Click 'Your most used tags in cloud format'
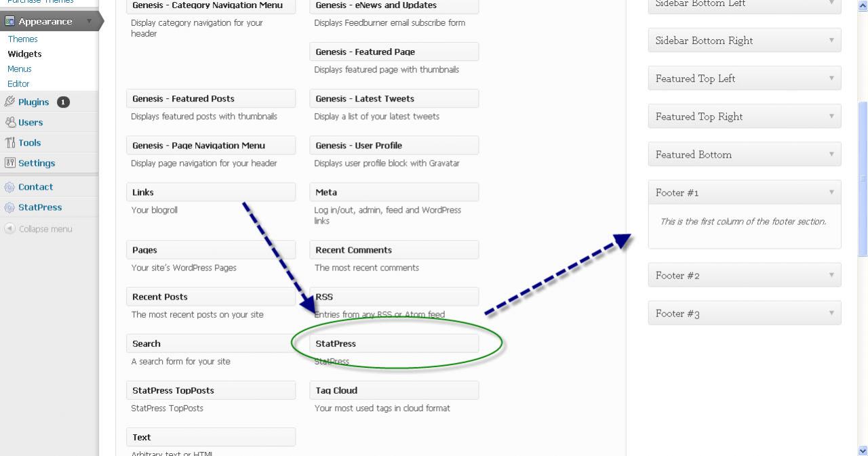This screenshot has height=456, width=868. (x=382, y=408)
